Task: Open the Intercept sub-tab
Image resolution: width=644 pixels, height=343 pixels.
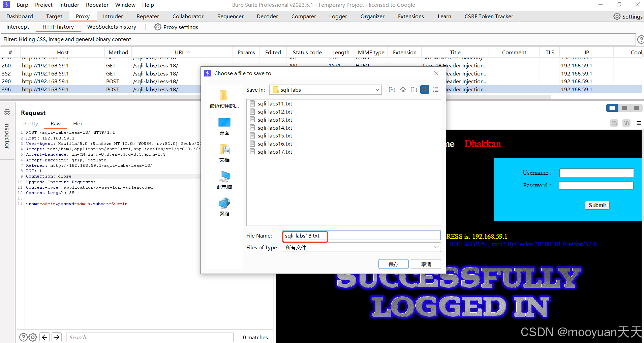Action: click(x=18, y=27)
